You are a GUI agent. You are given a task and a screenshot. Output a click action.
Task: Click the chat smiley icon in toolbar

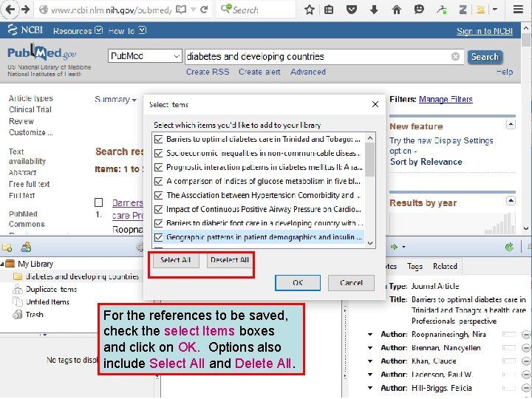pyautogui.click(x=419, y=10)
